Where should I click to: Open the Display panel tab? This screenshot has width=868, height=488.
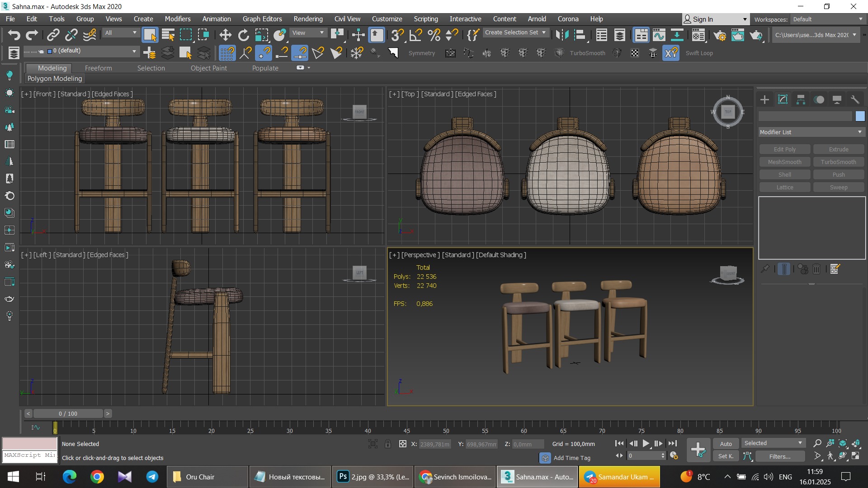pyautogui.click(x=837, y=99)
